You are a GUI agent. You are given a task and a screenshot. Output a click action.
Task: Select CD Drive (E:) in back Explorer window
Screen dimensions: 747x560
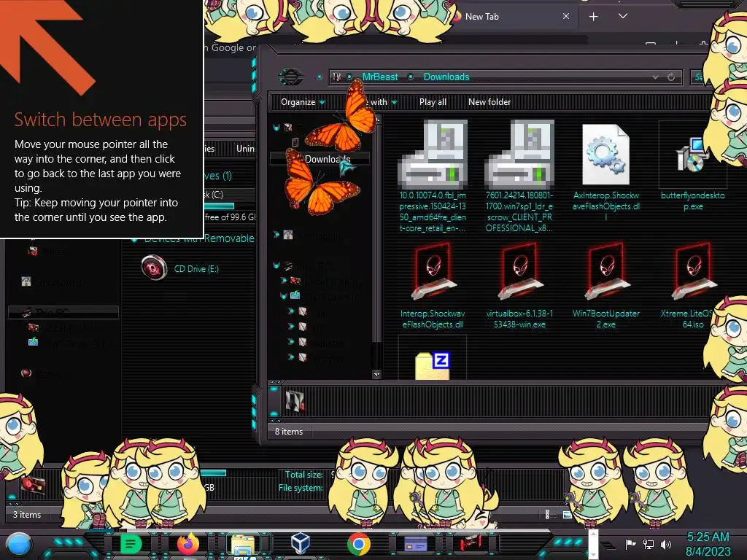[181, 268]
